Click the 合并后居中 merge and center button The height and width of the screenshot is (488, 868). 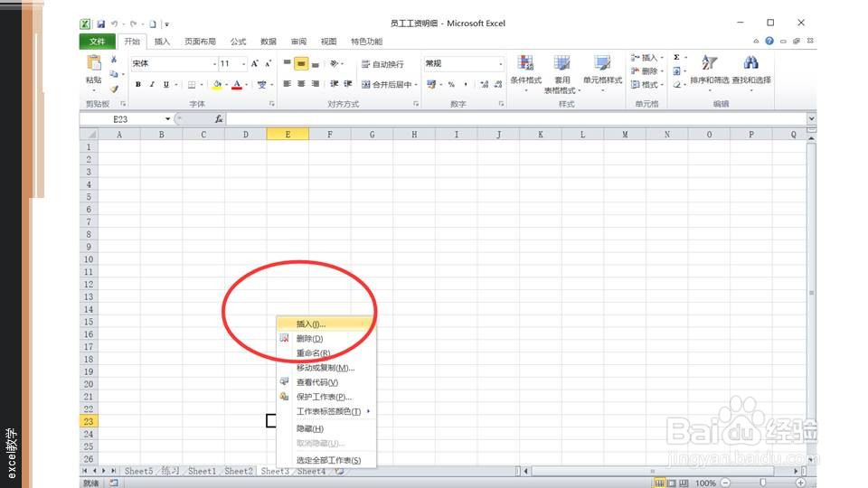click(386, 85)
